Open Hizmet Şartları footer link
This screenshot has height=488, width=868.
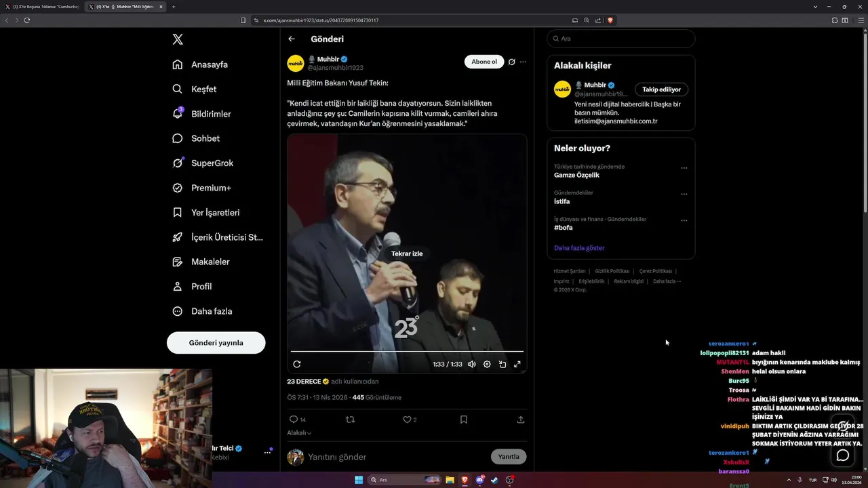pos(570,271)
